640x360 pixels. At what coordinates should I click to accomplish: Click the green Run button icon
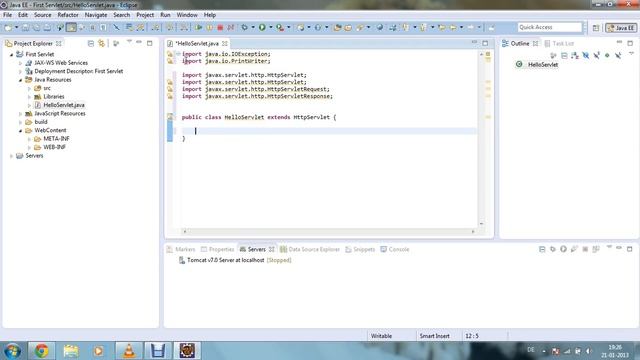pos(262,27)
